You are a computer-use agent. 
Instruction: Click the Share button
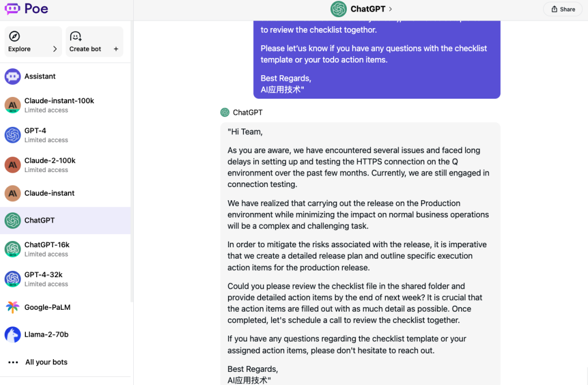pos(563,9)
